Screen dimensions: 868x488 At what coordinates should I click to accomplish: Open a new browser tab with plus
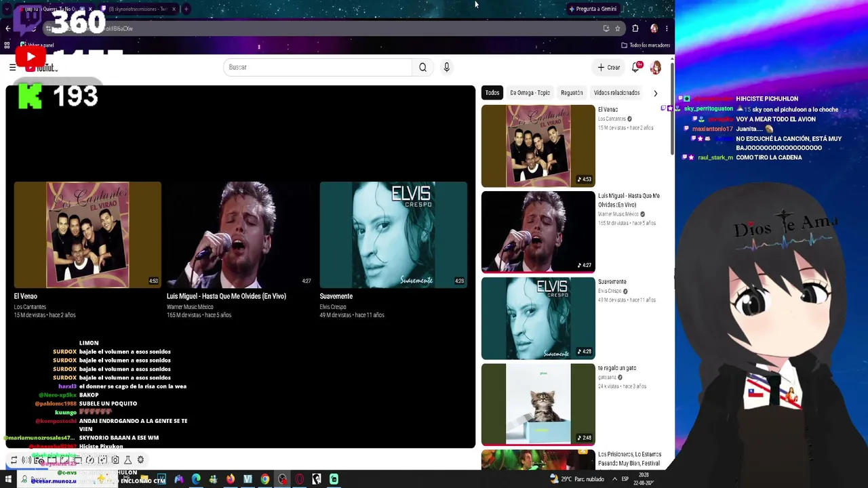[x=186, y=9]
